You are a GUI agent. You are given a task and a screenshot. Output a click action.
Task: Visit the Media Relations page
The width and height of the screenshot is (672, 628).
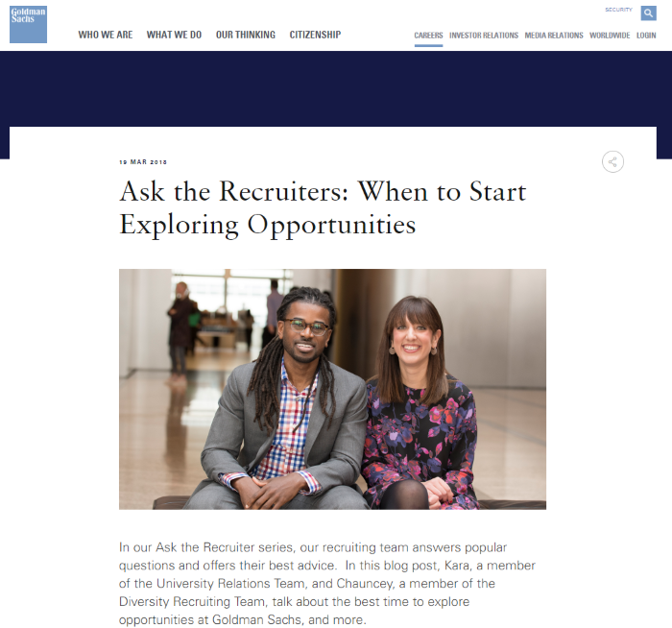point(553,36)
